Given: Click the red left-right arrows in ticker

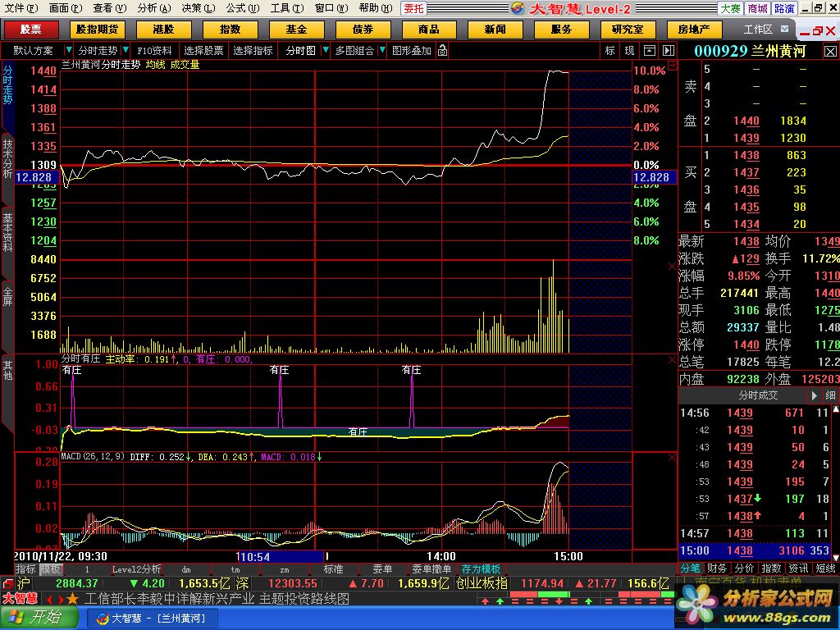Looking at the screenshot, I should coord(54,599).
